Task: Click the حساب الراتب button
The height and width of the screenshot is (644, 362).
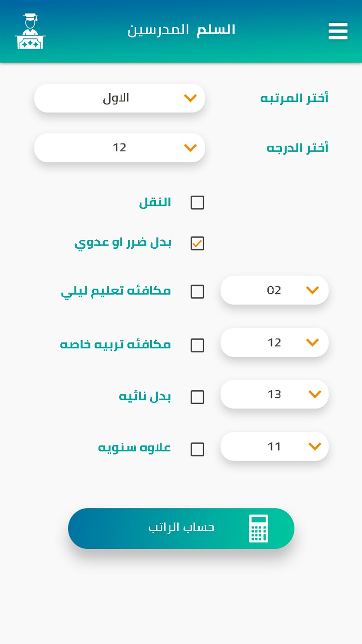Action: coord(181,528)
